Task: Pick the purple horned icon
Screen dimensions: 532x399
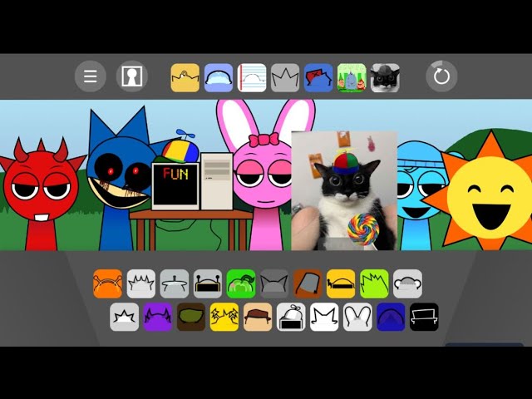Action: pyautogui.click(x=158, y=317)
